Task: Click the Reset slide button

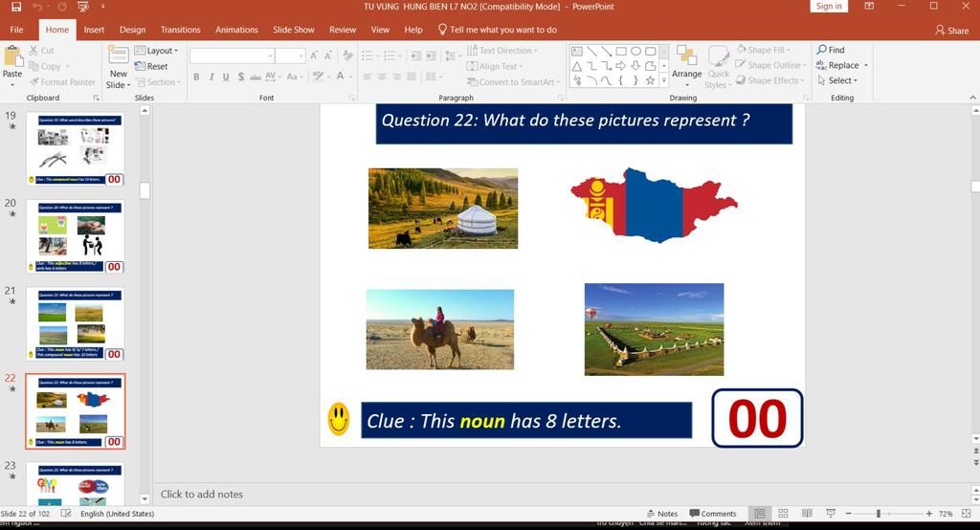Action: pos(151,66)
